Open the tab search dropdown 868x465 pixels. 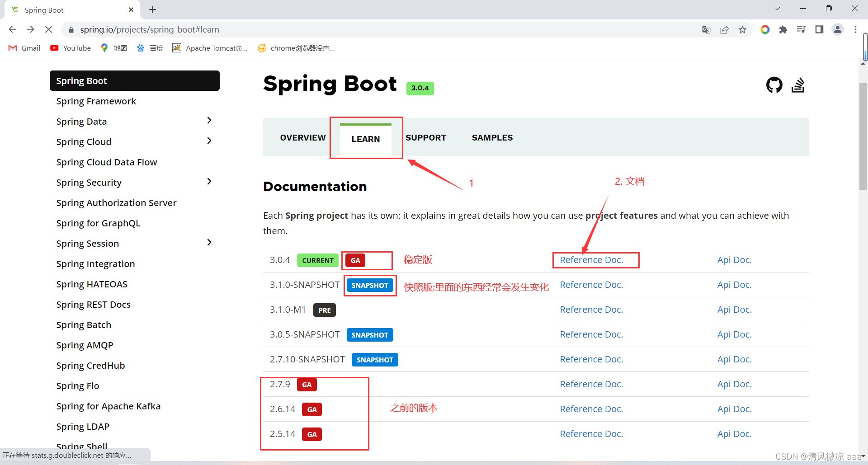tap(777, 9)
